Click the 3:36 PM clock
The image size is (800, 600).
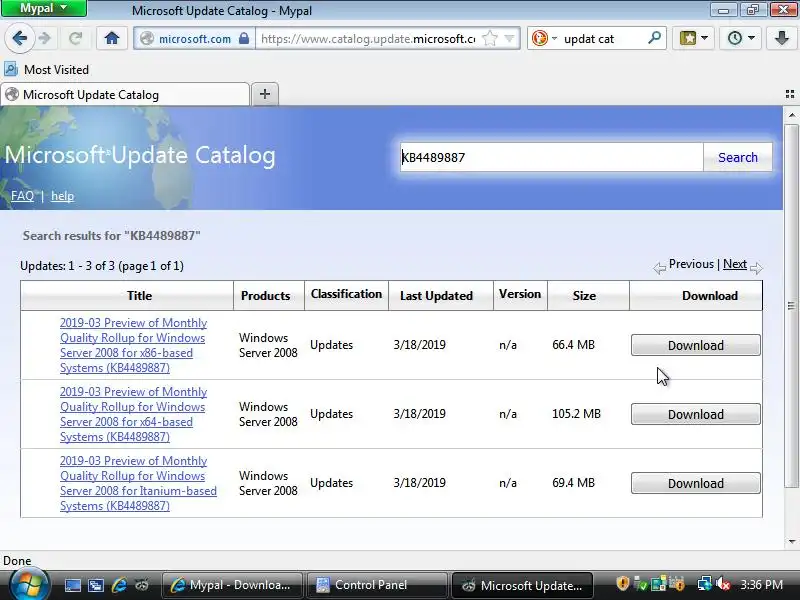[x=761, y=585]
